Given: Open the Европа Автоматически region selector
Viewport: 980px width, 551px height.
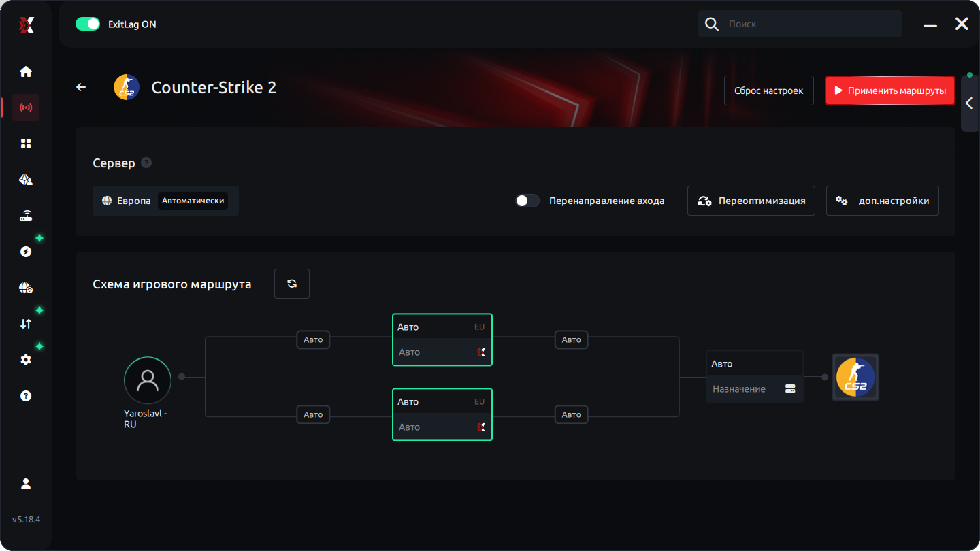Looking at the screenshot, I should point(165,201).
